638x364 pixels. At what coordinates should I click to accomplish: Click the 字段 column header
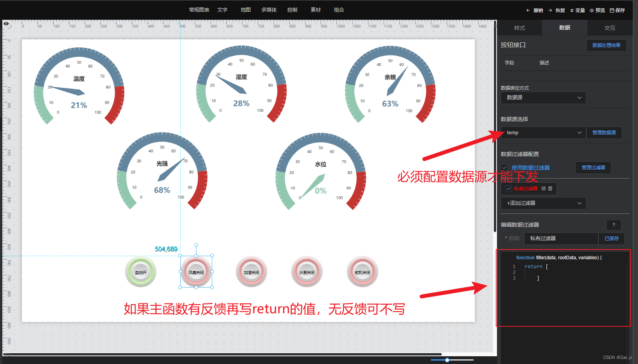point(509,63)
